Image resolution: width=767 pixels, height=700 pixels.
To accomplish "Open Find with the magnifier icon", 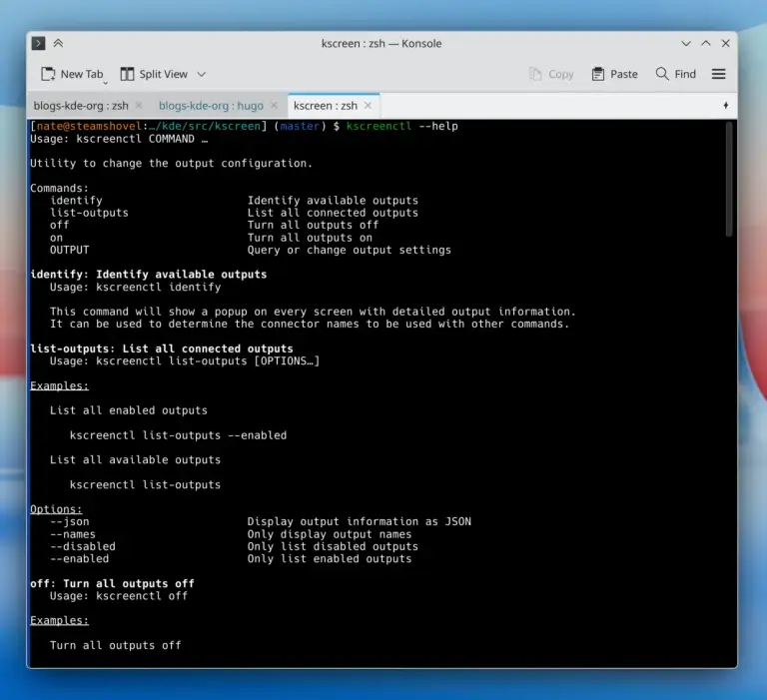I will coord(662,74).
